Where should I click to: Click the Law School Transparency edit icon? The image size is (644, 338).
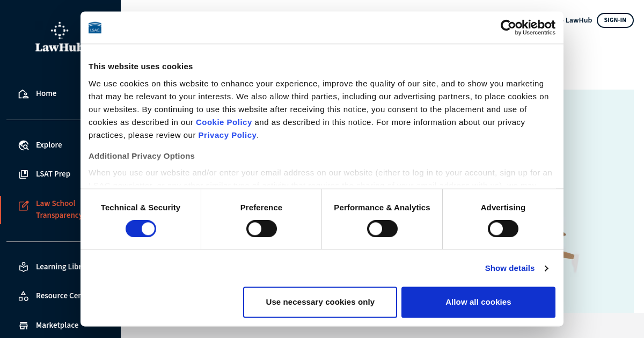tap(23, 205)
